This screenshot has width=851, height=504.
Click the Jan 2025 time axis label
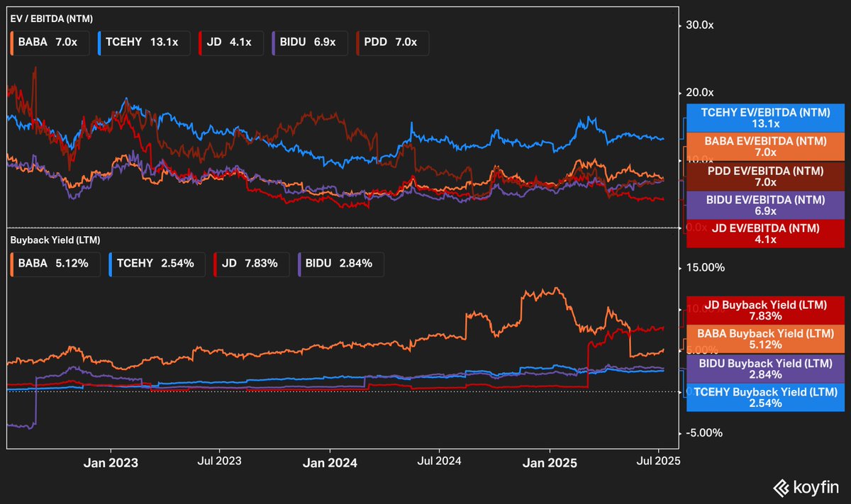point(550,462)
